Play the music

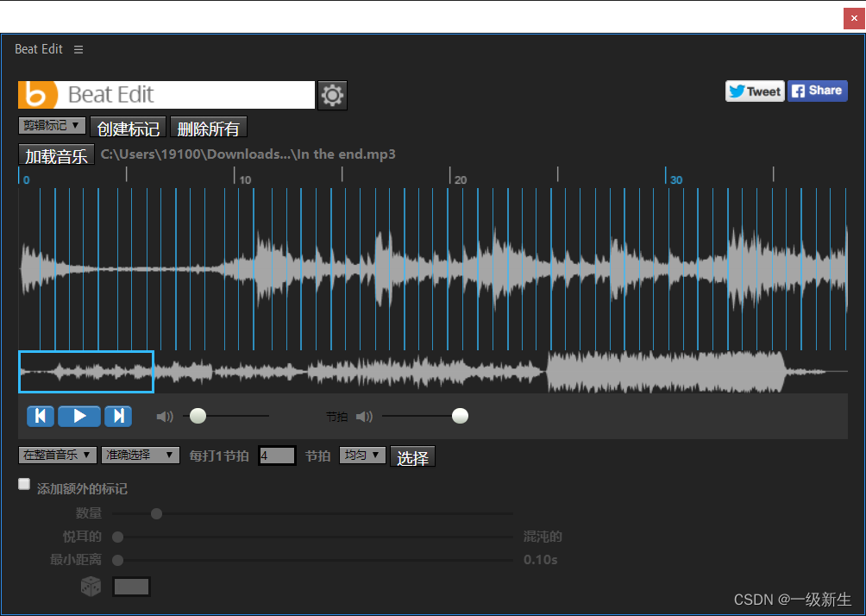pyautogui.click(x=79, y=416)
